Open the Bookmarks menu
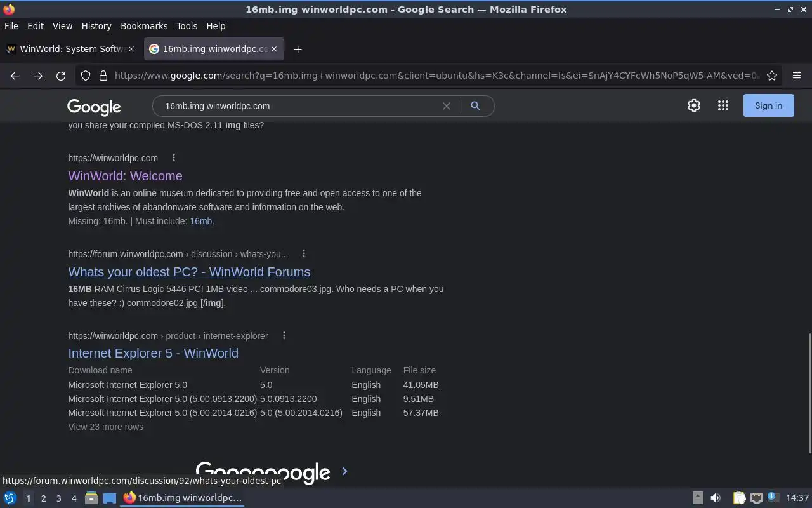 [x=144, y=26]
